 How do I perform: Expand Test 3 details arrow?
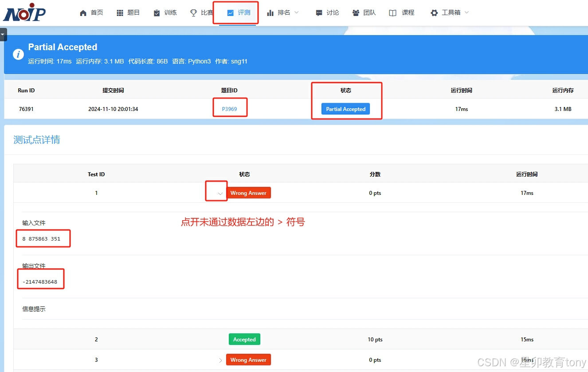coord(220,360)
